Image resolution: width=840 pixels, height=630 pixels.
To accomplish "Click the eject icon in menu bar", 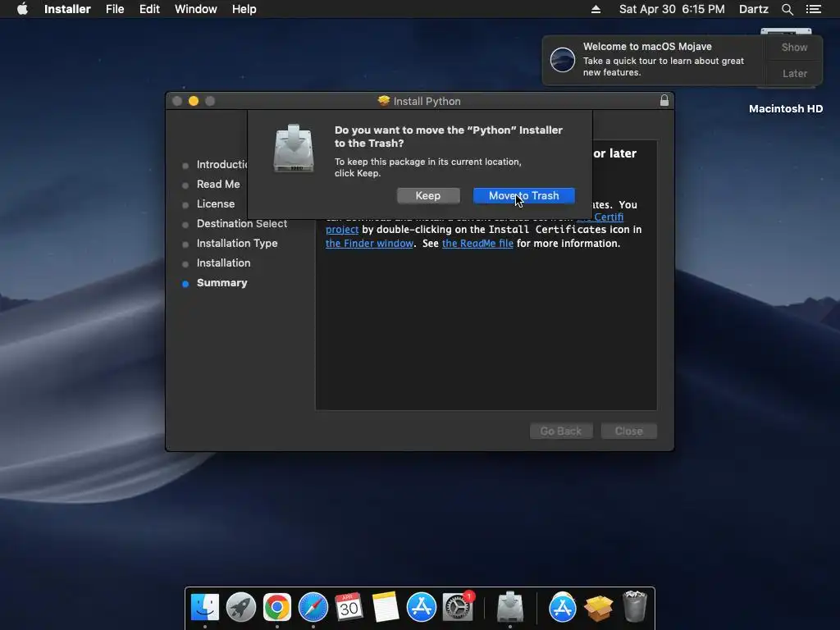I will pyautogui.click(x=596, y=9).
